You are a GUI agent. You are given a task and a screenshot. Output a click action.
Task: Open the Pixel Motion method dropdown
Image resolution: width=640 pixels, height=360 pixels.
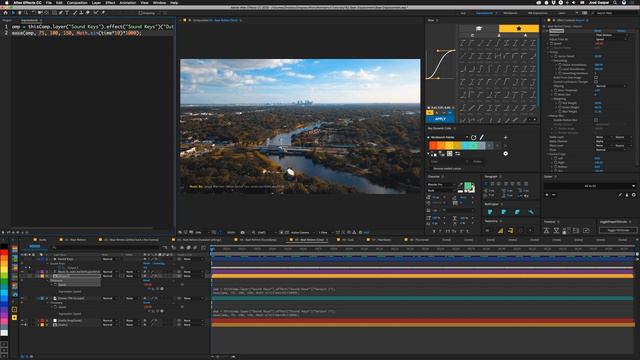611,35
